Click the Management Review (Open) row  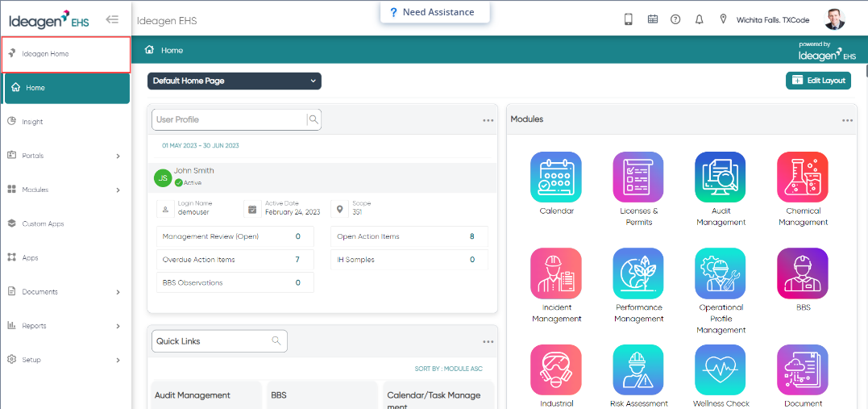tap(235, 236)
